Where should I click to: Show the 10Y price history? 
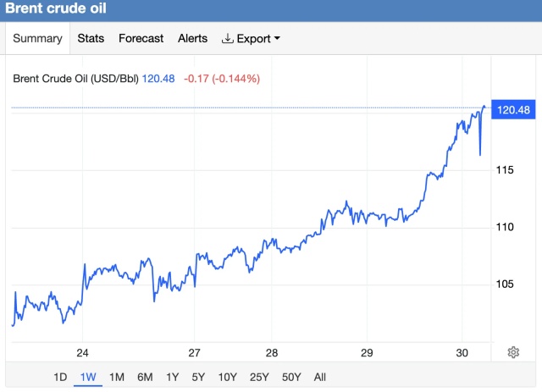click(x=227, y=377)
